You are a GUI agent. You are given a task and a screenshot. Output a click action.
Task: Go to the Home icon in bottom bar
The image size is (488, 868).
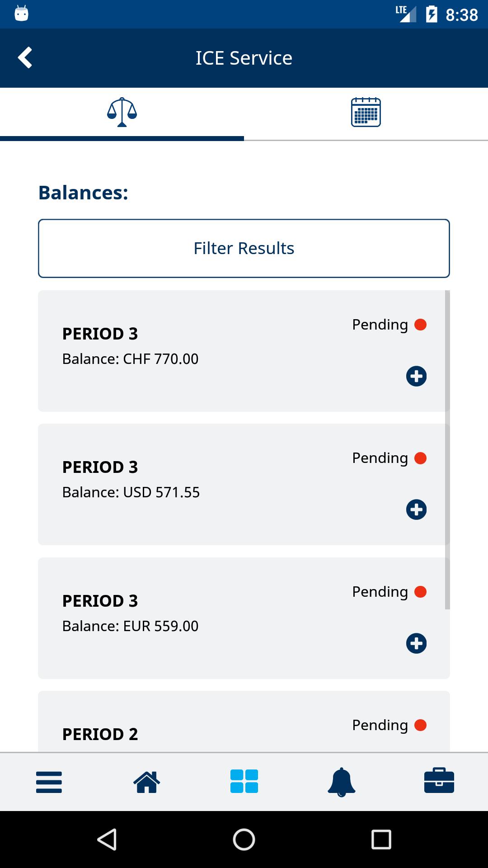(146, 782)
